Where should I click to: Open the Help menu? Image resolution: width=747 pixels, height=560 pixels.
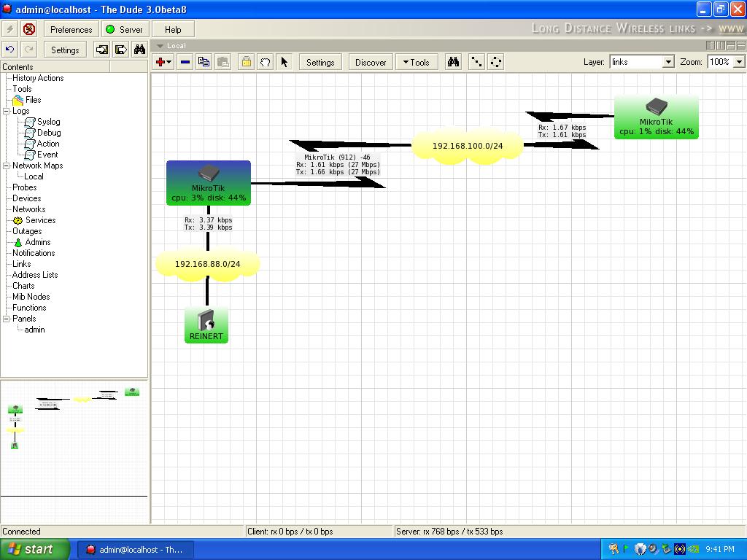click(173, 29)
